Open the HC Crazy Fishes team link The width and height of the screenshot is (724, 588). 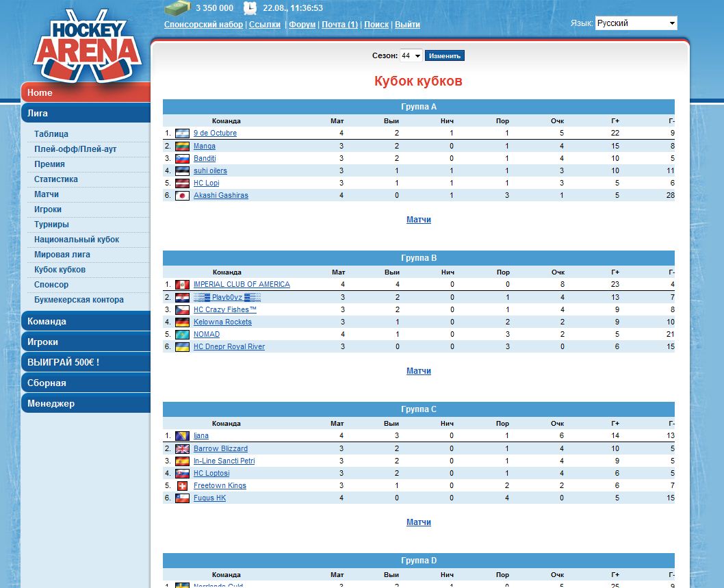click(x=219, y=310)
